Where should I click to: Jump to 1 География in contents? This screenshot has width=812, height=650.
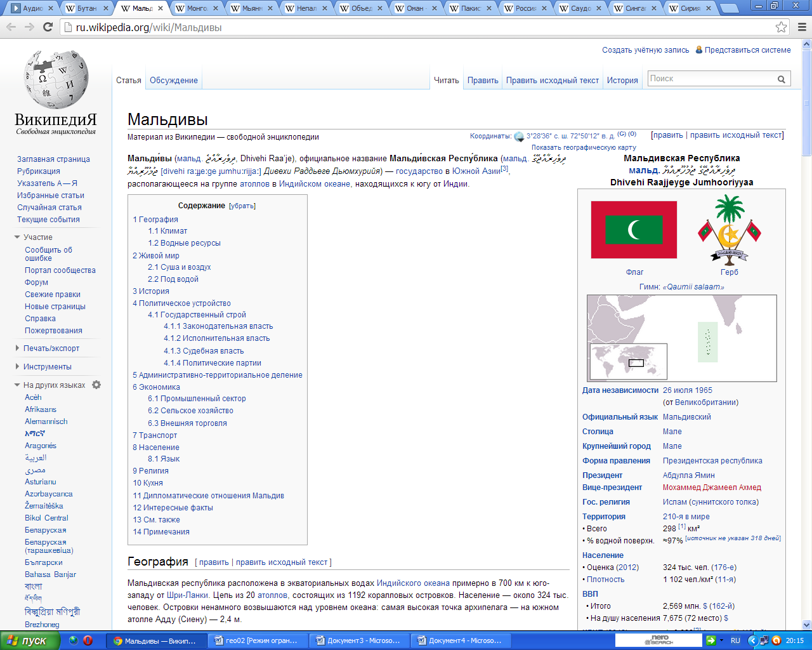pos(155,219)
